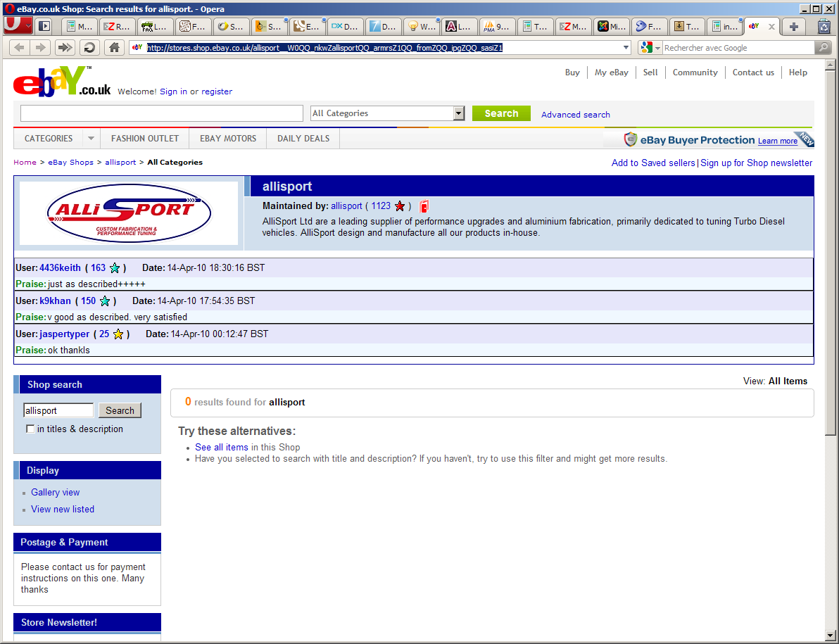Click the Google search magnifier button
Viewport: 839px width, 644px height.
[823, 48]
